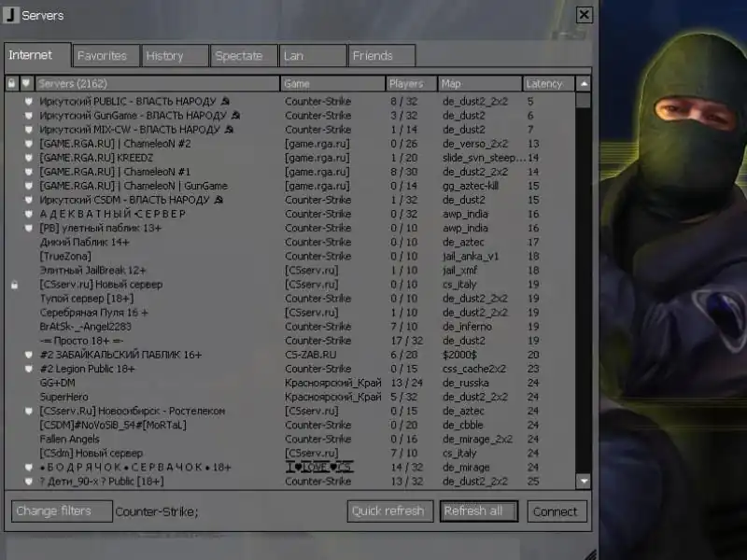Click the CS-ZAB.RU game cell
This screenshot has width=747, height=560.
click(x=311, y=355)
